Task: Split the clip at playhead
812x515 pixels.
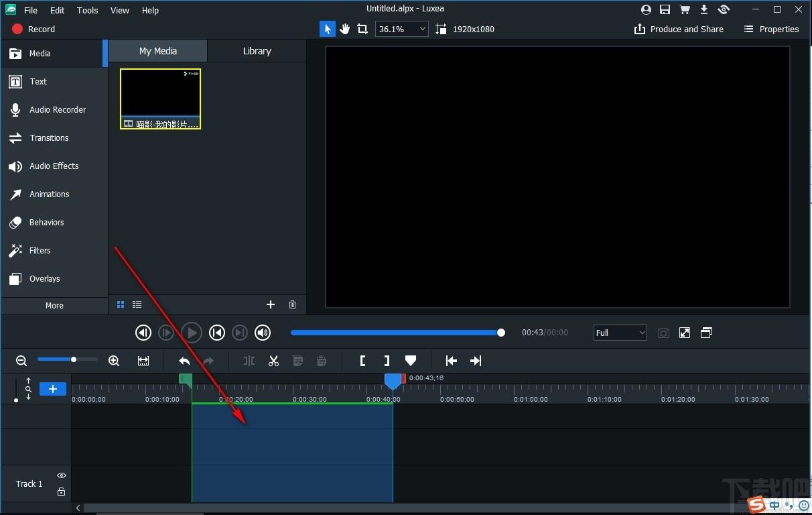Action: coord(249,361)
